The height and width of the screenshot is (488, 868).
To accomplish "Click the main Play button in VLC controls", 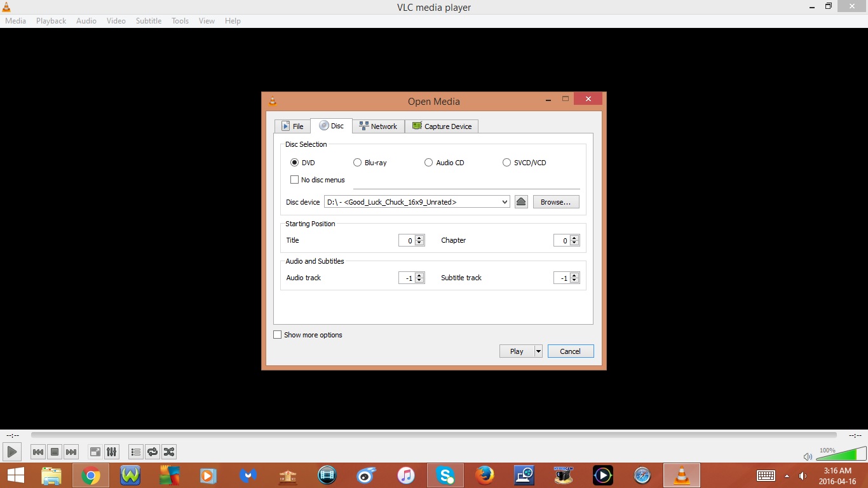I will (x=12, y=452).
